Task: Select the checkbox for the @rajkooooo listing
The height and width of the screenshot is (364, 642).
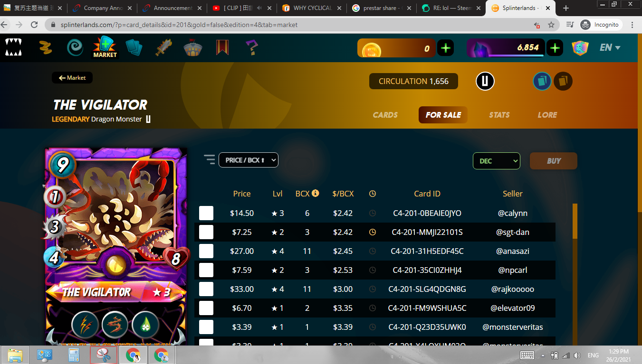Action: tap(206, 289)
